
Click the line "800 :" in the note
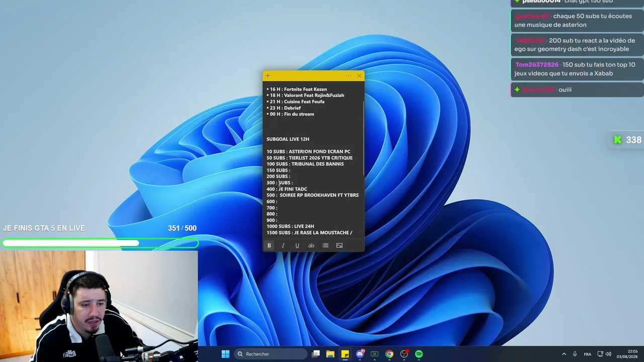(272, 214)
